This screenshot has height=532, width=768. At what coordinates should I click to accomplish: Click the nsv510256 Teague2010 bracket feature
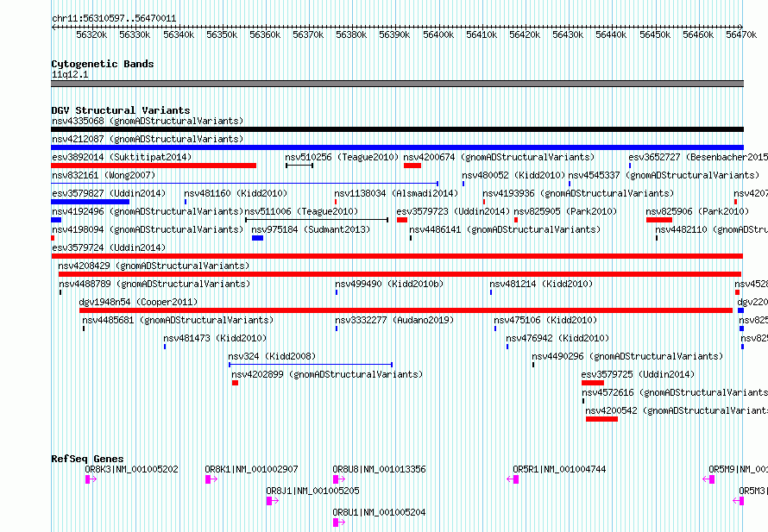coord(299,166)
